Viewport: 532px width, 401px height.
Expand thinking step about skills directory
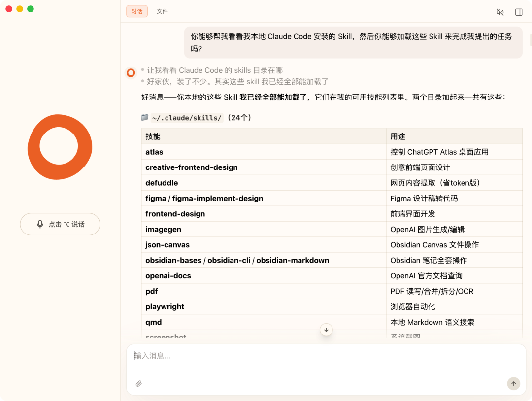(x=214, y=70)
